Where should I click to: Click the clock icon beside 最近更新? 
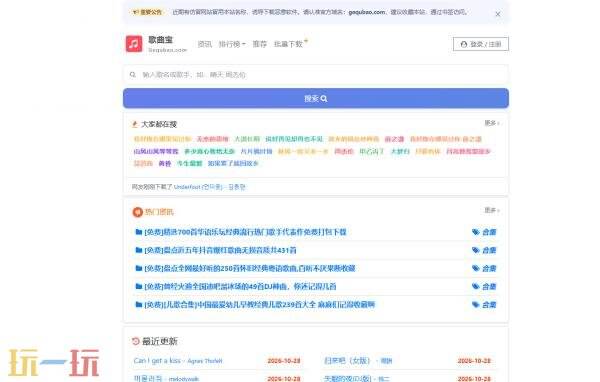pyautogui.click(x=135, y=341)
